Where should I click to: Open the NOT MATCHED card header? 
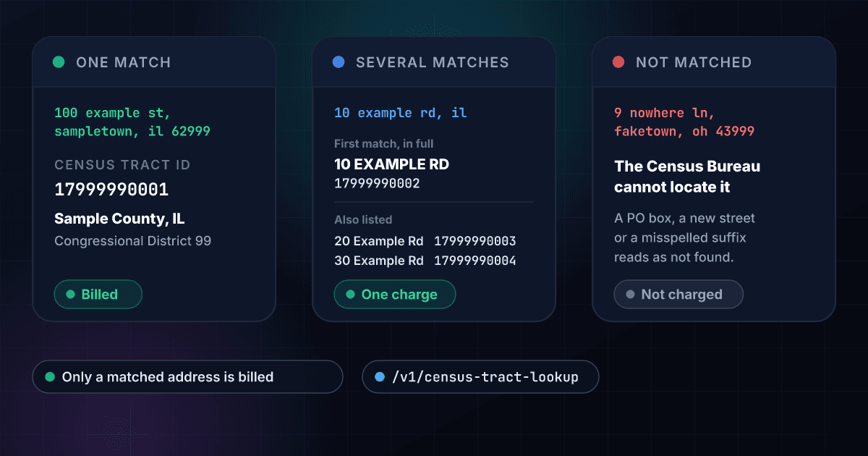[714, 62]
